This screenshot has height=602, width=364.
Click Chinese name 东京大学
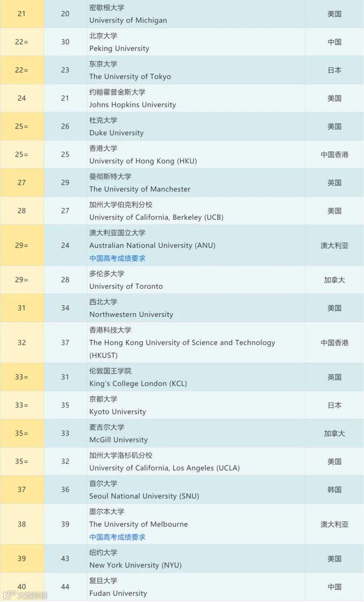click(103, 64)
